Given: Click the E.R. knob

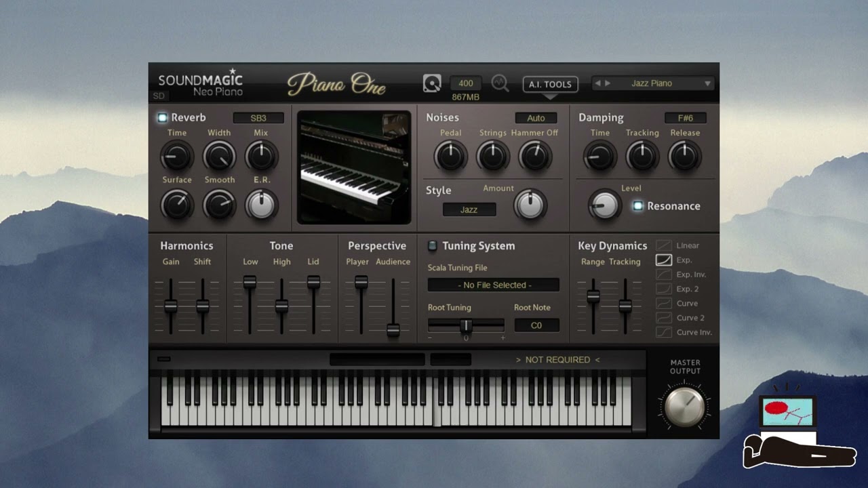Looking at the screenshot, I should click(x=261, y=204).
